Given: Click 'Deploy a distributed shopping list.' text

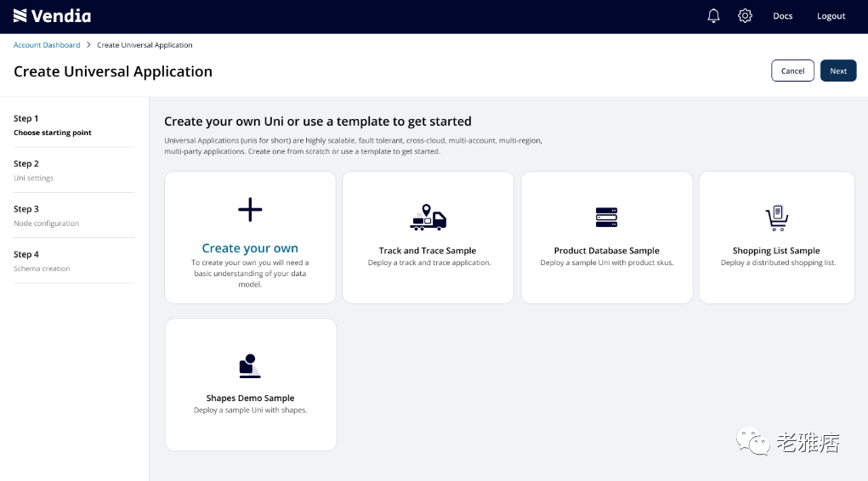Looking at the screenshot, I should click(779, 263).
